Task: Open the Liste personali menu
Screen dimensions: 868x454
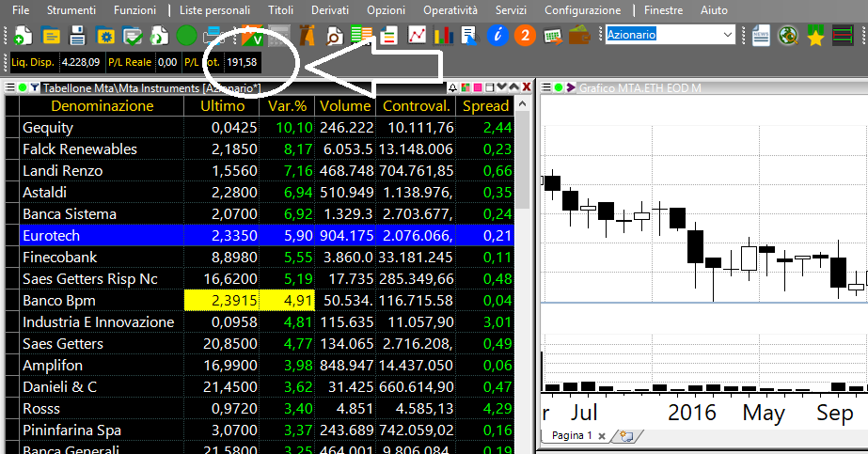Action: coord(214,10)
